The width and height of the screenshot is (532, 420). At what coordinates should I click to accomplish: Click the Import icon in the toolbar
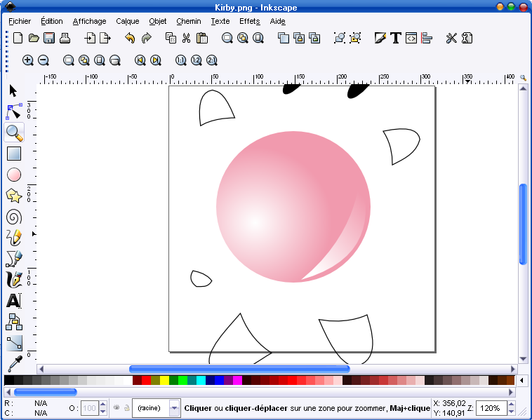pos(90,38)
